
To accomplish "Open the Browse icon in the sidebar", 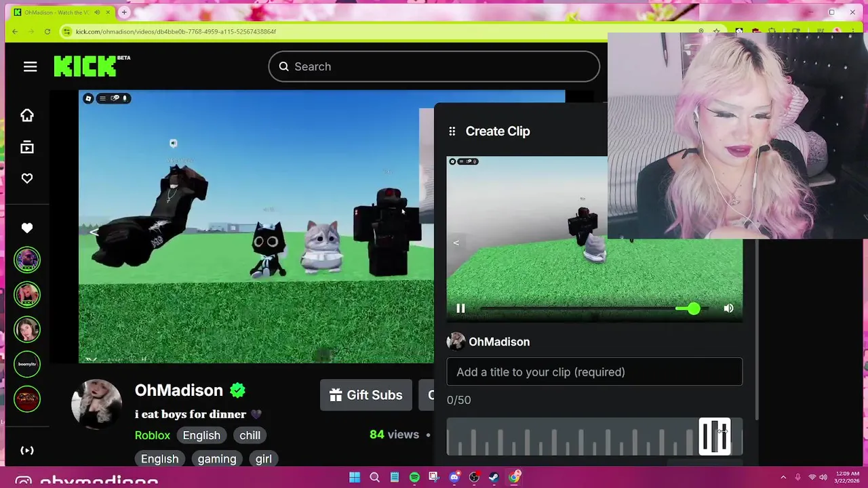I will point(27,147).
